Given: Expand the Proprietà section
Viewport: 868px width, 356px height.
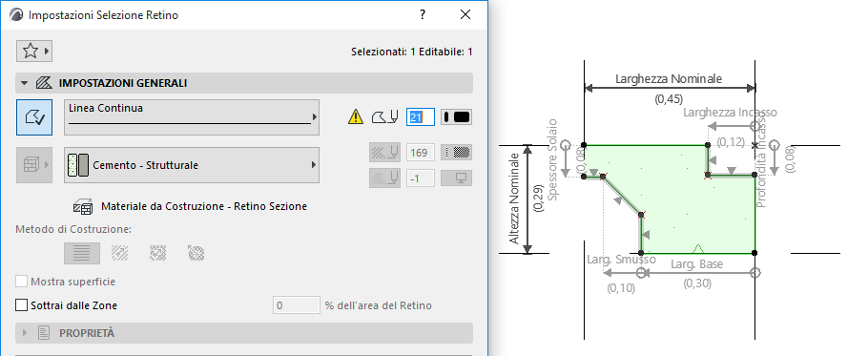Looking at the screenshot, I should (24, 333).
